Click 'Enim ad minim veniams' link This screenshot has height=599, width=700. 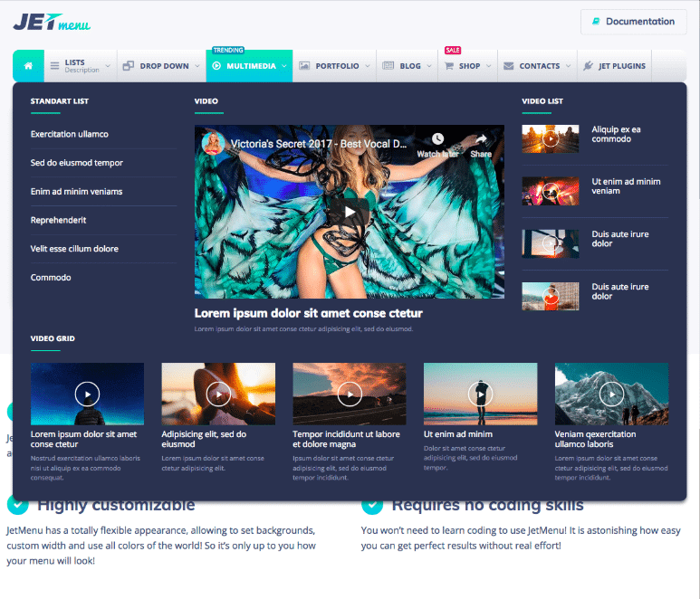pos(76,191)
